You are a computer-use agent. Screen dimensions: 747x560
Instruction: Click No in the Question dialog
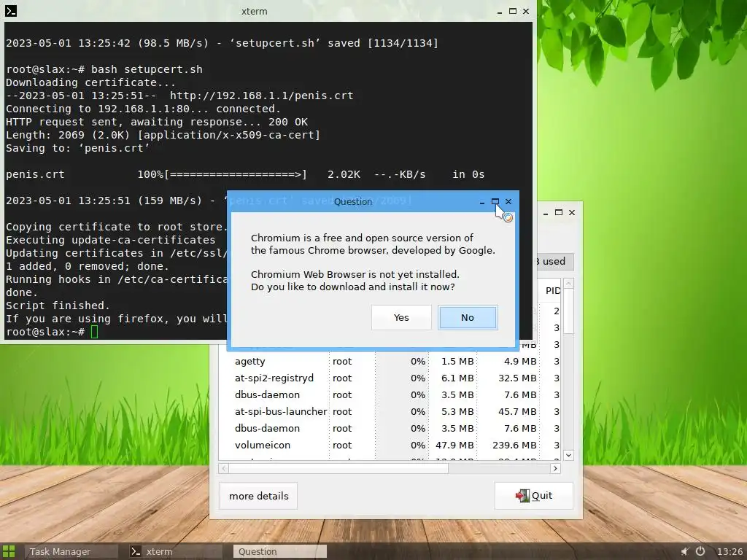click(x=468, y=318)
